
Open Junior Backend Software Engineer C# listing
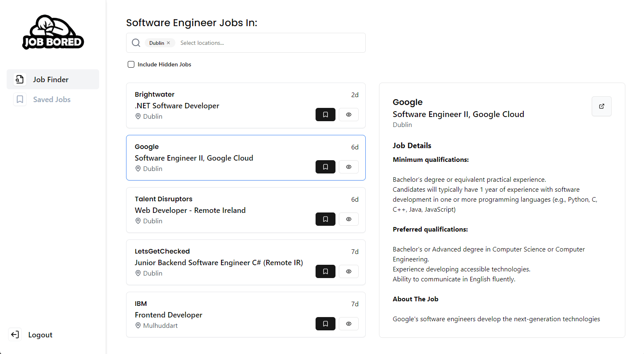(x=219, y=262)
